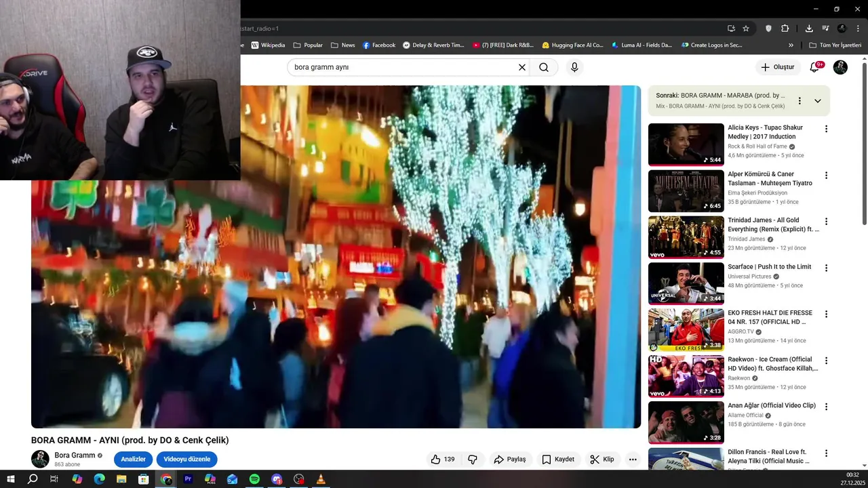Open Windows taskbar search
The height and width of the screenshot is (488, 868).
coord(33,479)
